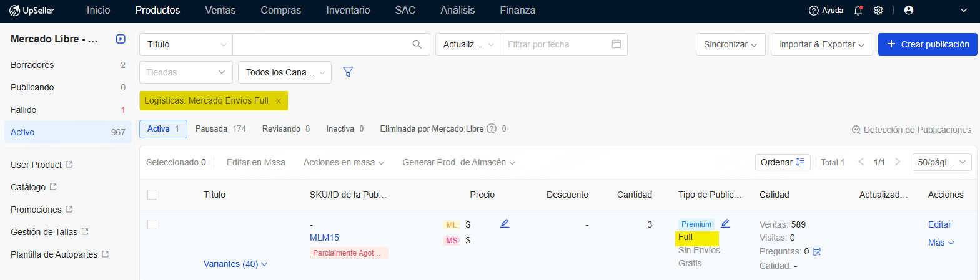980x280 pixels.
Task: Expand the account menu chevron
Action: click(964, 11)
